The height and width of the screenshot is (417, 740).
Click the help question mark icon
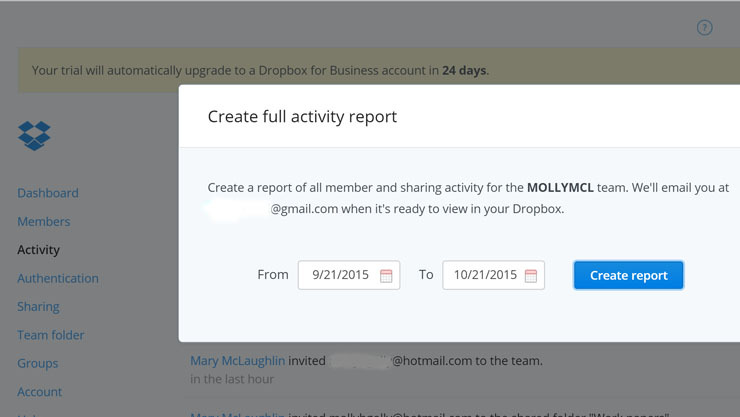point(705,28)
